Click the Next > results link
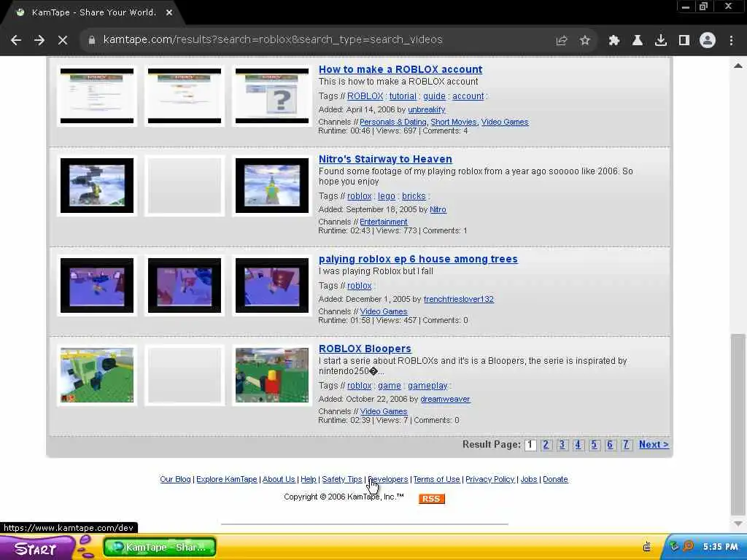Image resolution: width=747 pixels, height=560 pixels. [x=654, y=445]
